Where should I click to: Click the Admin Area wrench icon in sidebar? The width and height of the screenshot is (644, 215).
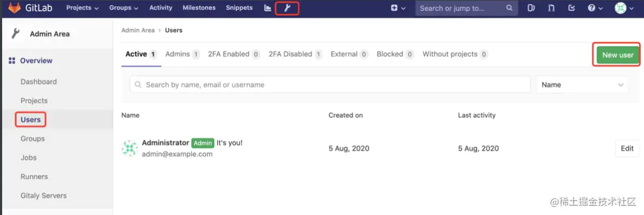pyautogui.click(x=16, y=34)
